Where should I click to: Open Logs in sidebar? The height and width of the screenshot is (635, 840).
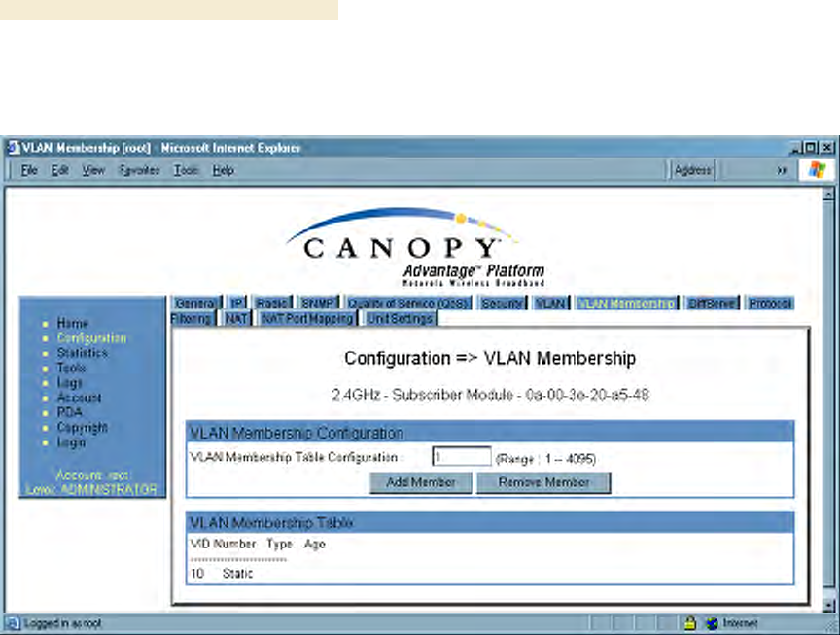70,382
